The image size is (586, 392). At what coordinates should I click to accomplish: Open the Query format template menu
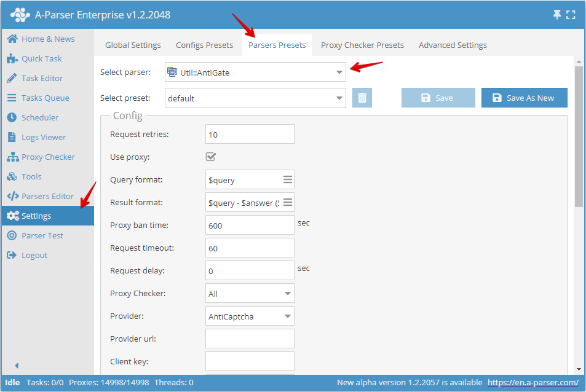[287, 179]
